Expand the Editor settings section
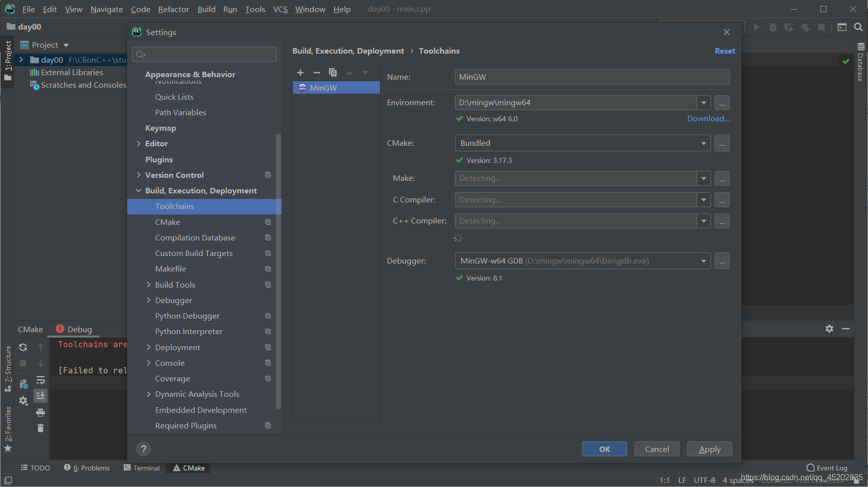The height and width of the screenshot is (487, 868). coord(139,144)
